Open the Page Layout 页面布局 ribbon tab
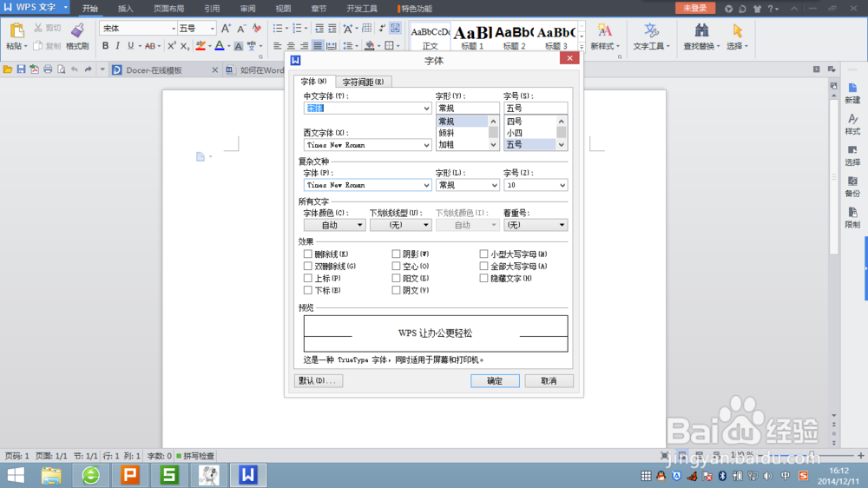This screenshot has width=868, height=488. [169, 9]
